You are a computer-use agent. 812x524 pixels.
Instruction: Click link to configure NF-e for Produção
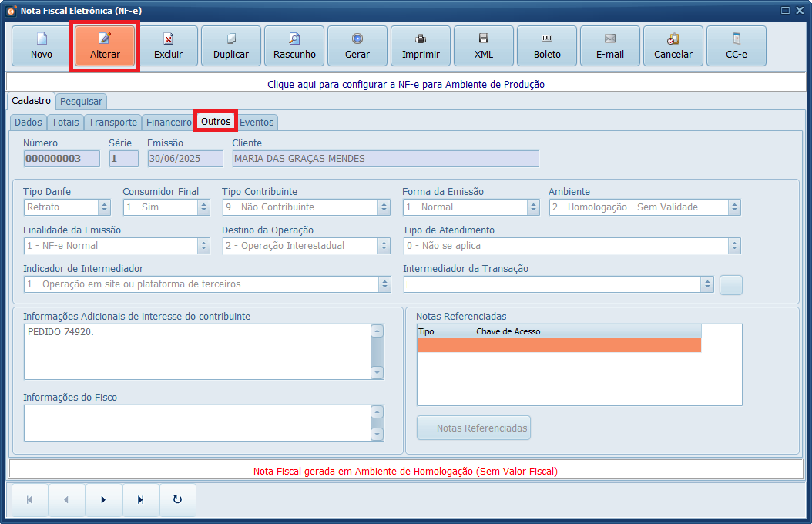click(x=405, y=85)
